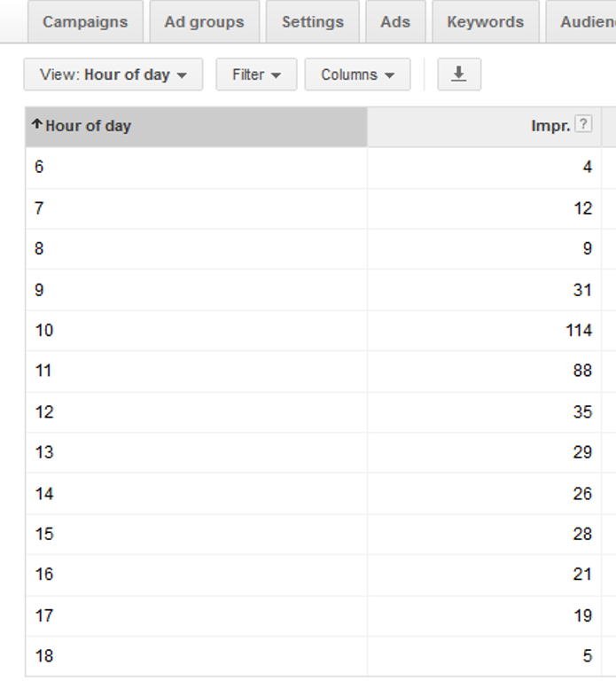Open the Columns dropdown menu

(x=358, y=74)
